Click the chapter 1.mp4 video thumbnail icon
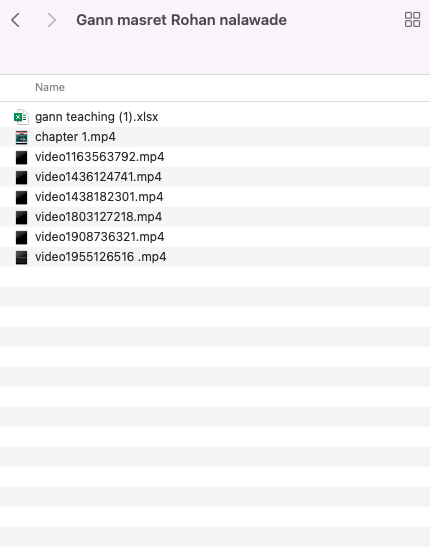 [21, 137]
